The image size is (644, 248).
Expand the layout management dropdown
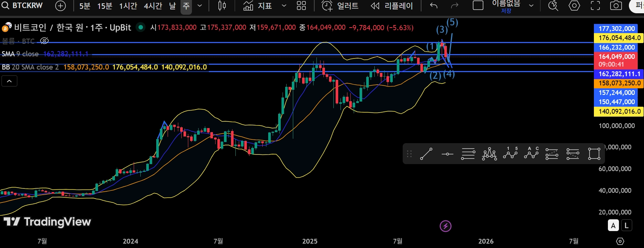pyautogui.click(x=531, y=6)
